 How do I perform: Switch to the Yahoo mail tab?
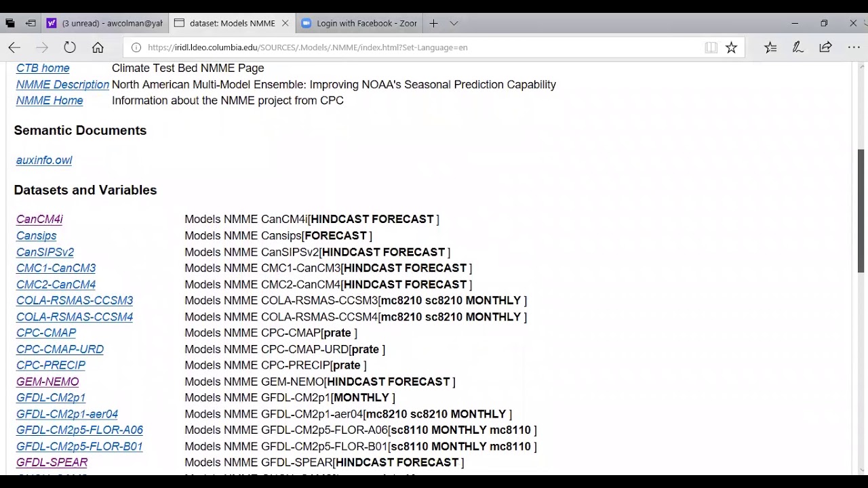pos(104,23)
